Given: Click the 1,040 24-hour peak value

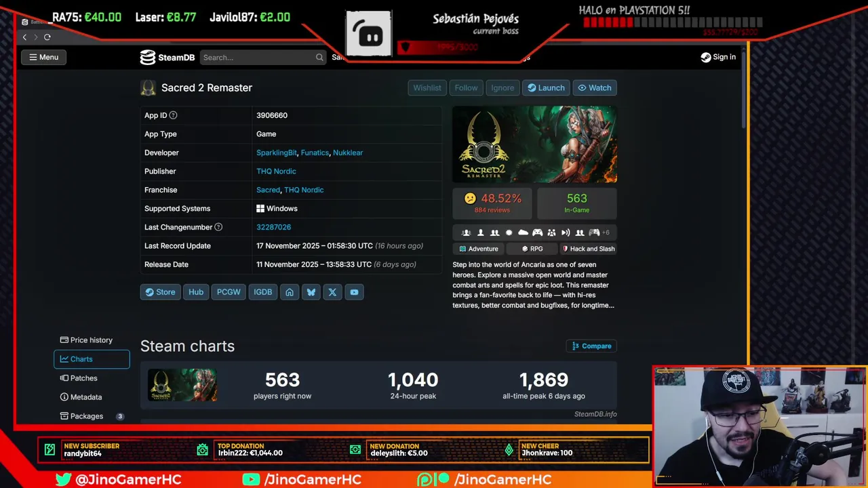Looking at the screenshot, I should (x=413, y=380).
